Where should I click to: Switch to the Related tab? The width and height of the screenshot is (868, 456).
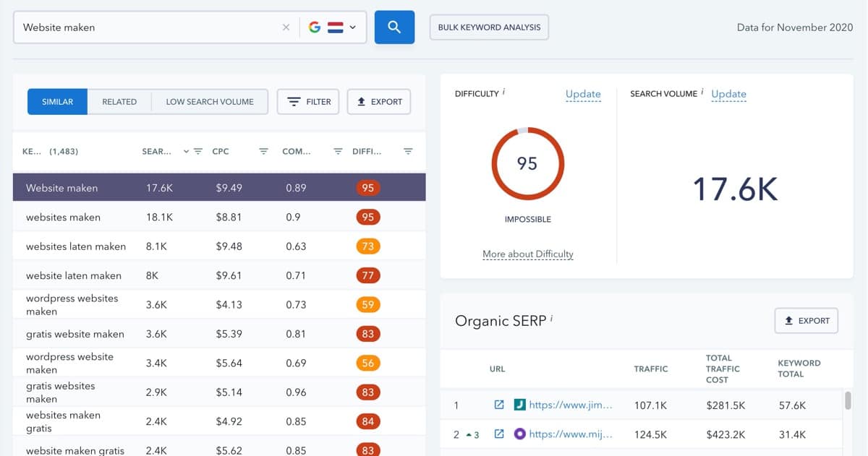point(119,102)
